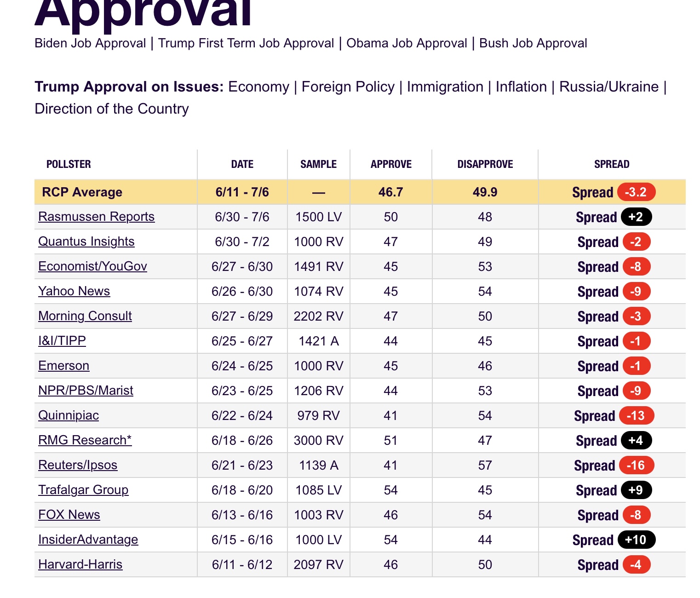Open the Bush Job Approval link
Image resolution: width=700 pixels, height=598 pixels.
(533, 43)
